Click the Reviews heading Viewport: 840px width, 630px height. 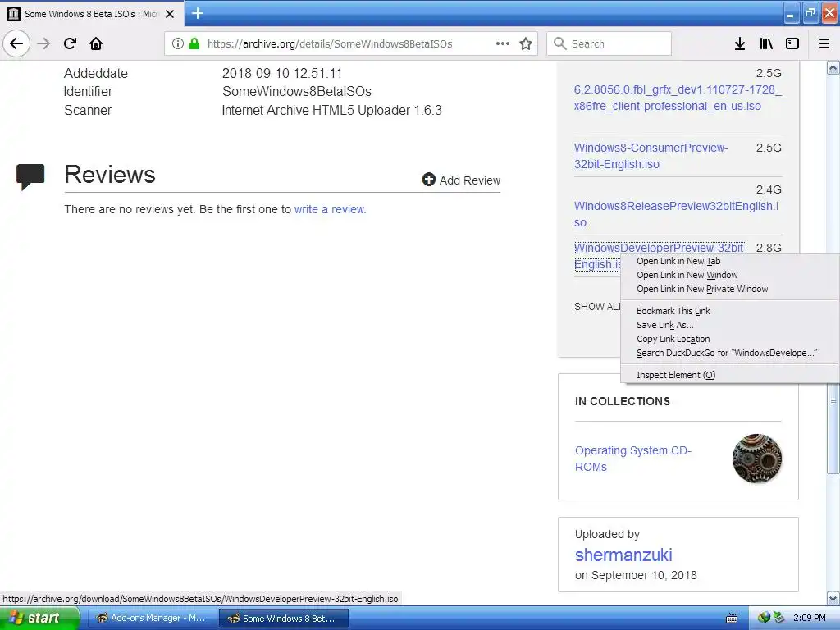pyautogui.click(x=110, y=174)
